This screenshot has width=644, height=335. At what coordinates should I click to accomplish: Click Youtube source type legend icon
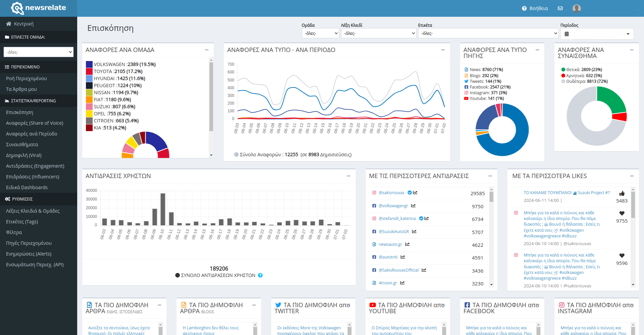point(466,99)
